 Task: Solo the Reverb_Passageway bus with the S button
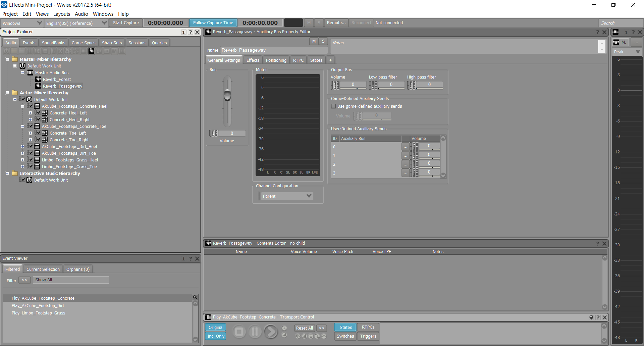pos(323,41)
